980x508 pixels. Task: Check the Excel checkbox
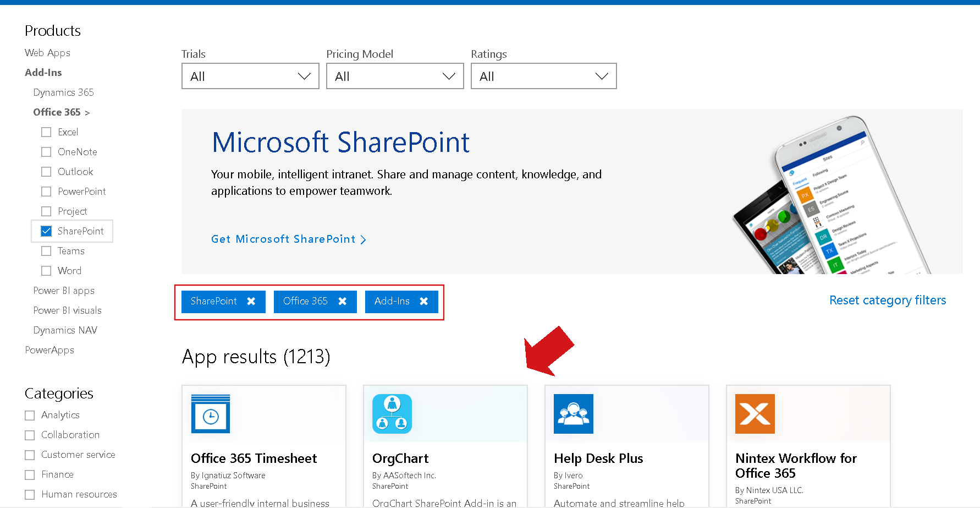tap(46, 132)
